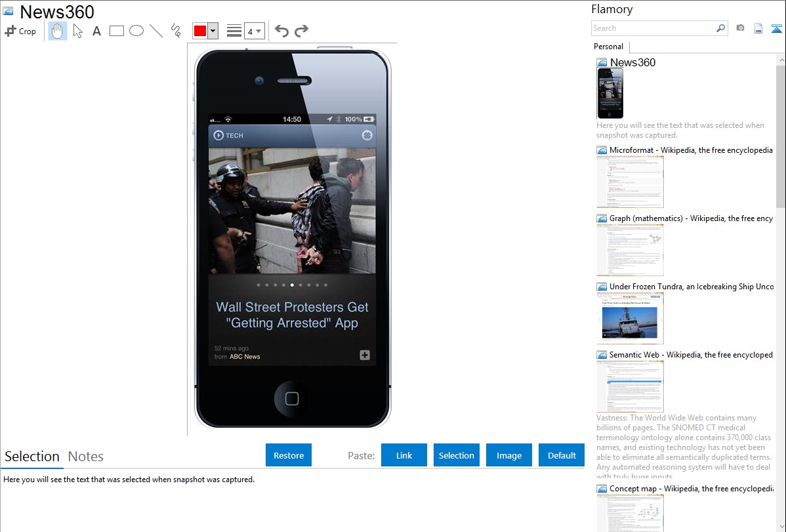
Task: Click the Selection paste button
Action: [456, 455]
